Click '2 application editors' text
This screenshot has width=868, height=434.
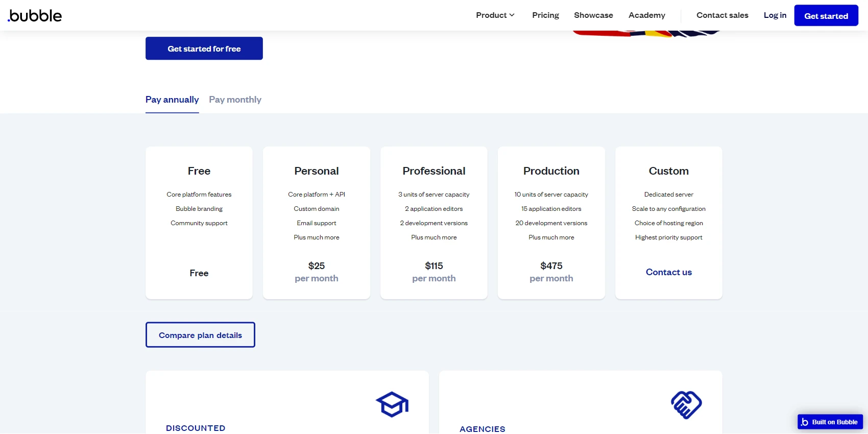point(434,209)
